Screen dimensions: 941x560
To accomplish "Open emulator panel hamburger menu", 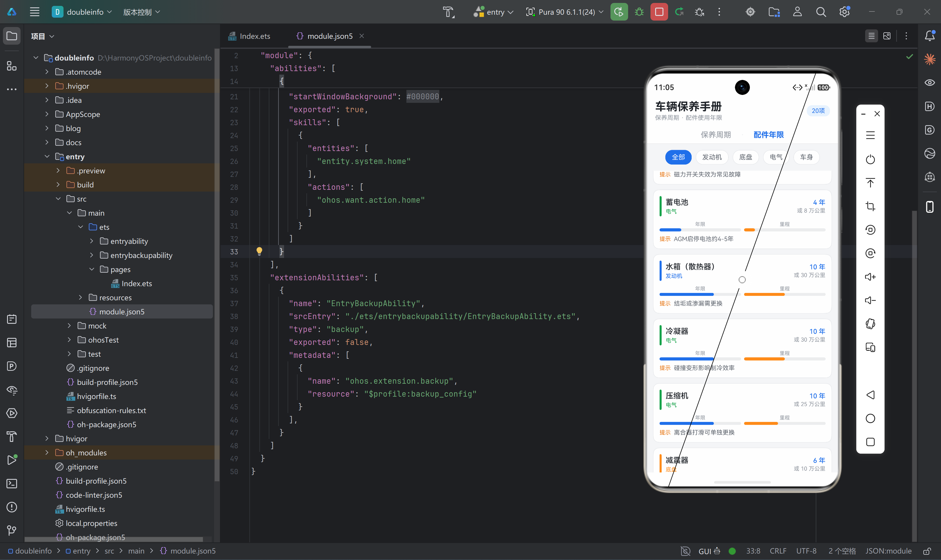I will (x=870, y=135).
